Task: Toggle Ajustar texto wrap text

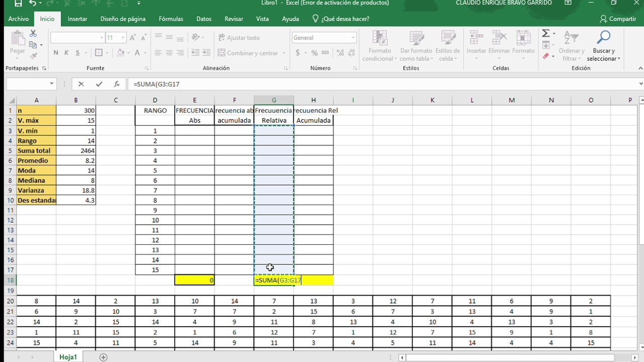Action: pyautogui.click(x=239, y=38)
